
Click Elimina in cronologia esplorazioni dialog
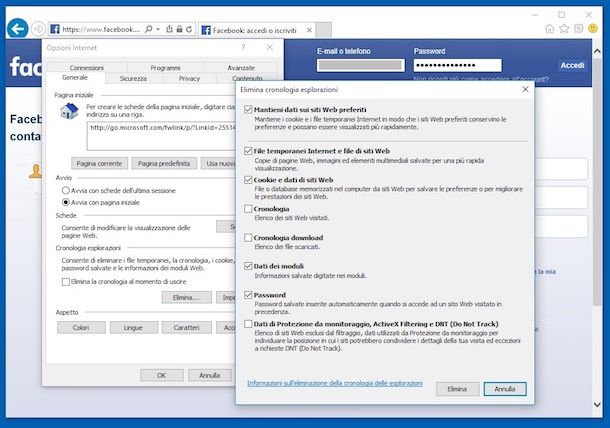point(458,389)
